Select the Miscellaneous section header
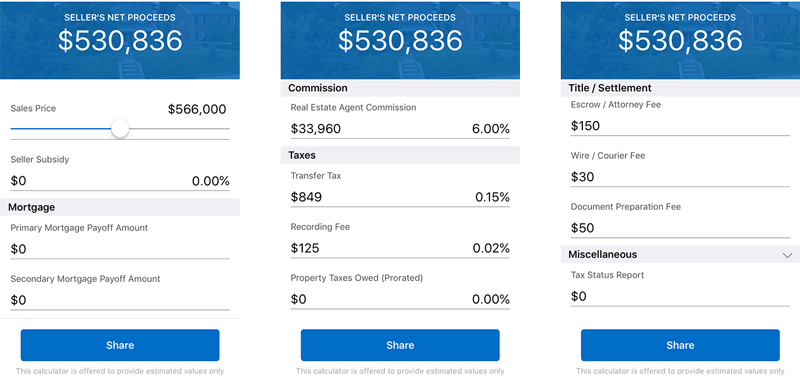 point(680,254)
